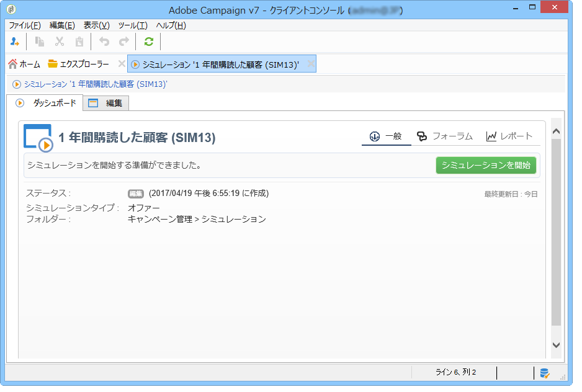Switch to the 編集 sub-tab
Screen dimensions: 582x392
[105, 103]
